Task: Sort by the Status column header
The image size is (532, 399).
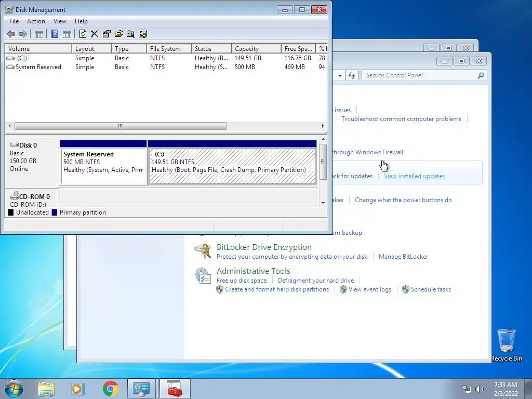Action: coord(211,48)
